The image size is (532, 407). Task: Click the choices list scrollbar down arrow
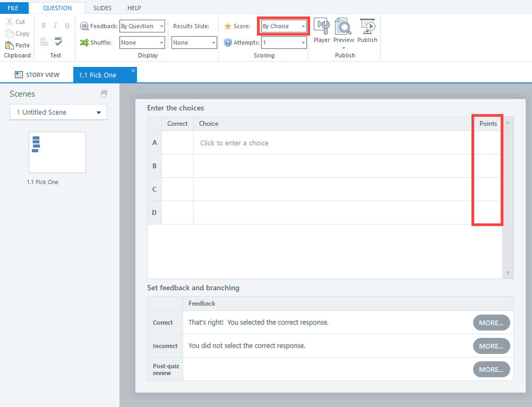508,273
